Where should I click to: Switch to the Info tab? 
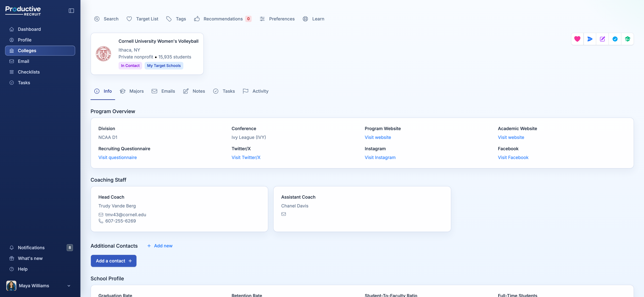[x=103, y=91]
